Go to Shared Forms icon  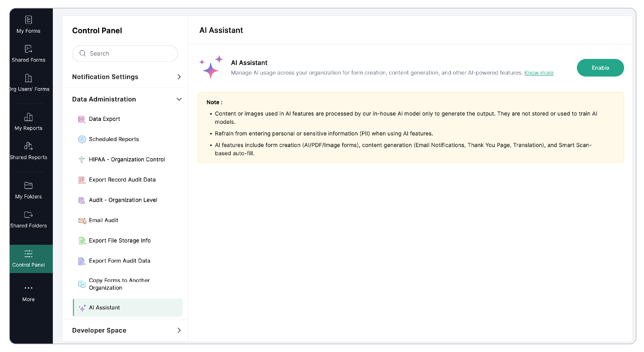pyautogui.click(x=28, y=49)
